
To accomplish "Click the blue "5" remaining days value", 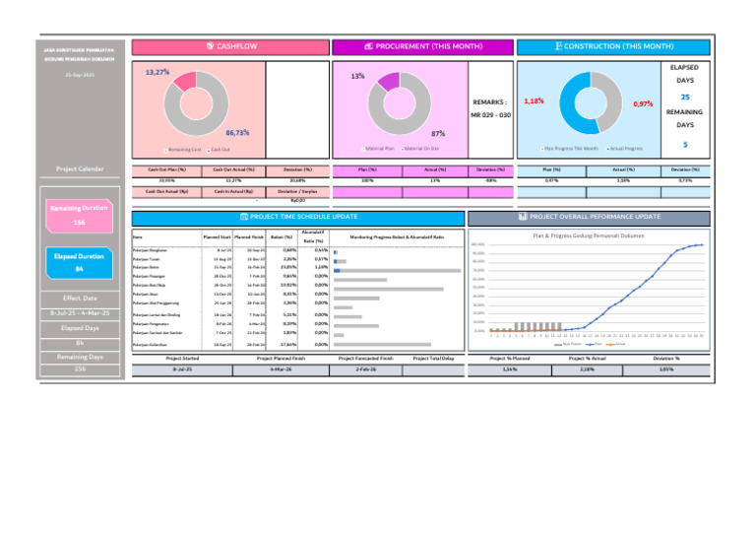I will tap(685, 145).
